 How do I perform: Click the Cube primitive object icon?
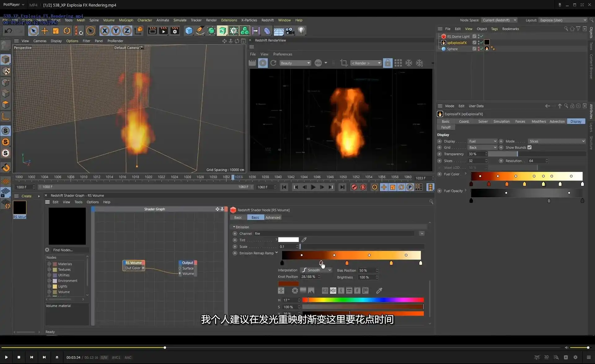pos(189,31)
